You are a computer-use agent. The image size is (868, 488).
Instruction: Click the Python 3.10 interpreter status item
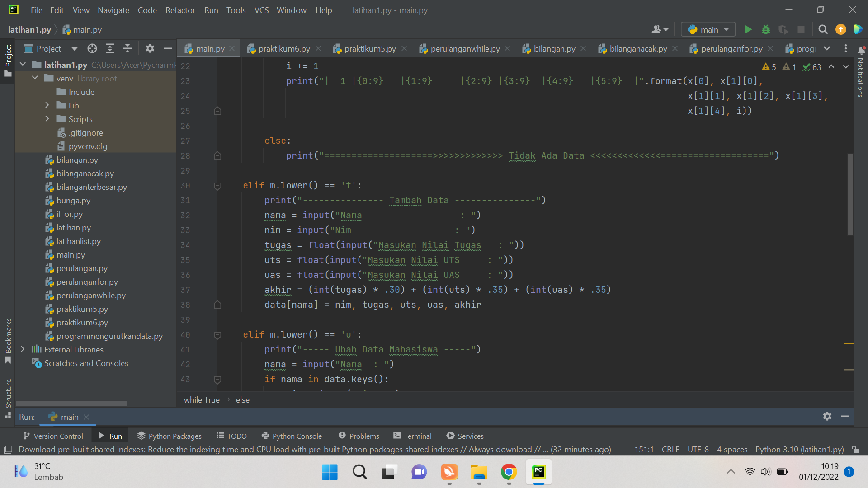click(799, 450)
